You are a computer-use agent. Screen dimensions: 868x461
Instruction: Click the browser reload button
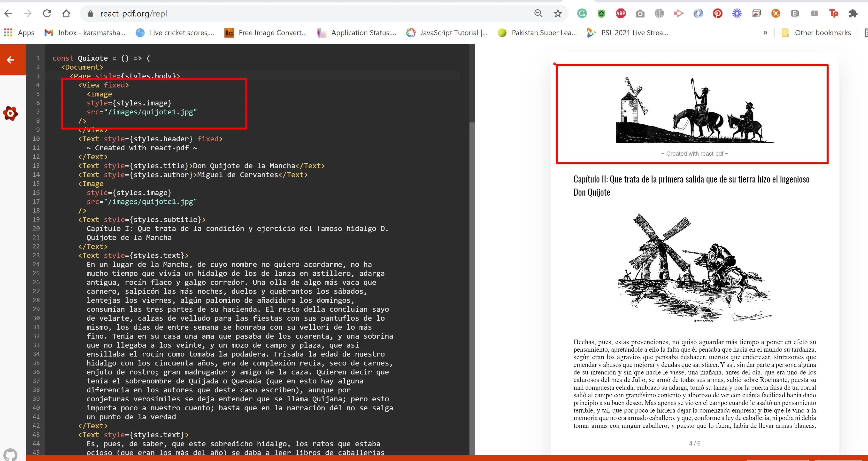(x=47, y=14)
